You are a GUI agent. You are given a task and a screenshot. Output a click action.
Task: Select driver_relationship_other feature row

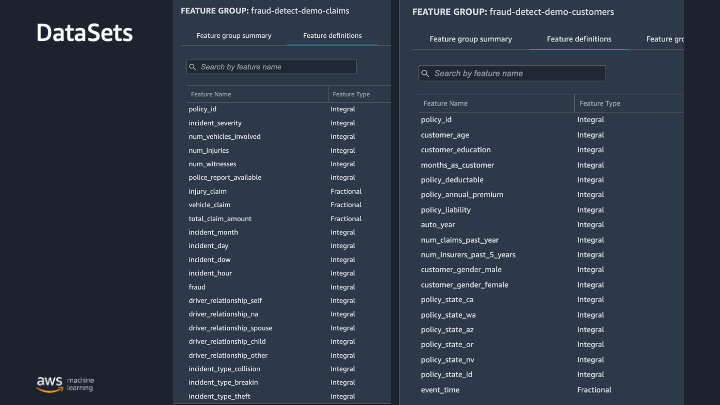coord(288,355)
